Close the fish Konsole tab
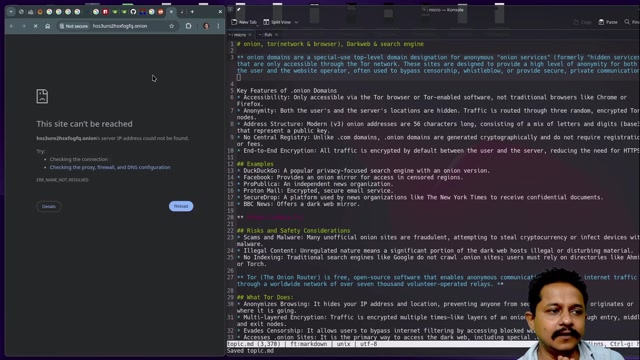The height and width of the screenshot is (360, 640). (276, 35)
